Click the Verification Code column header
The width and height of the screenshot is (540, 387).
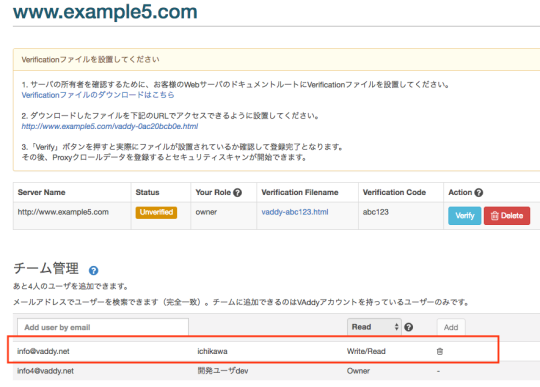point(394,192)
